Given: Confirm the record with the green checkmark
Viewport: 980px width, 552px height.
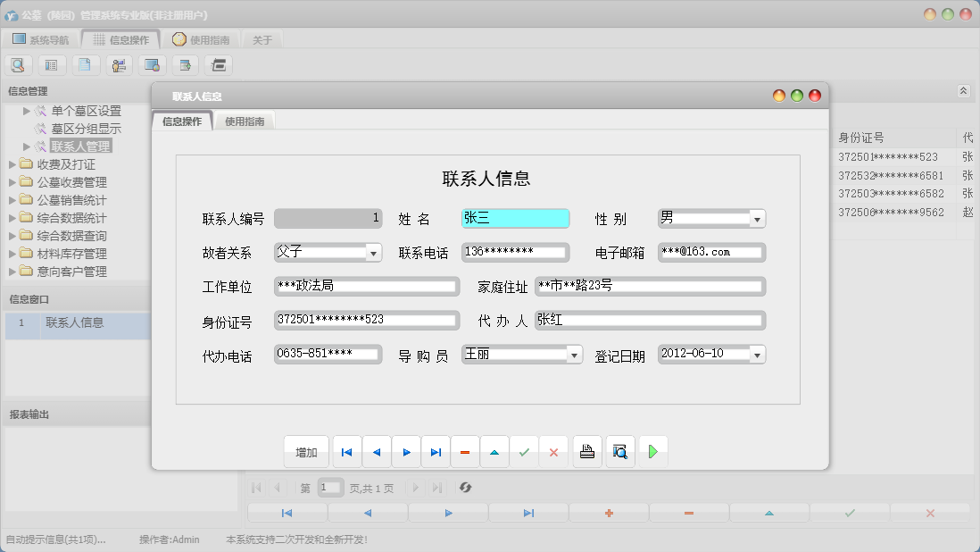Looking at the screenshot, I should (525, 451).
